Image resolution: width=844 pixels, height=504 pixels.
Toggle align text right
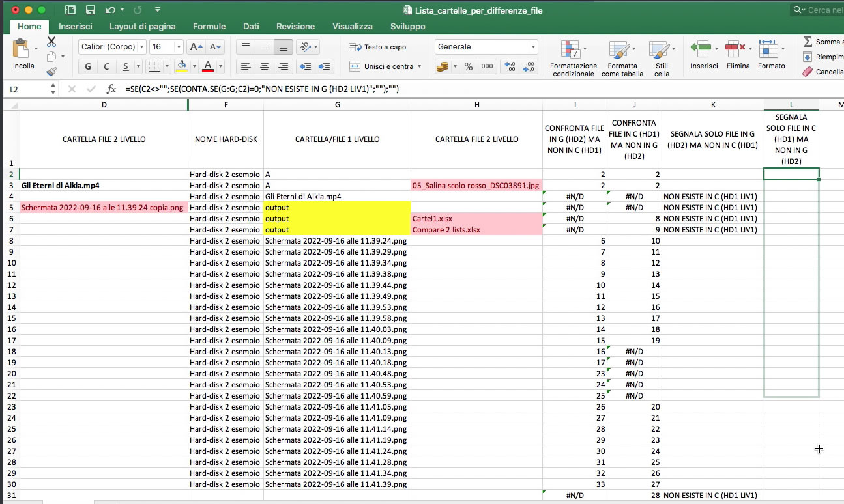tap(283, 66)
